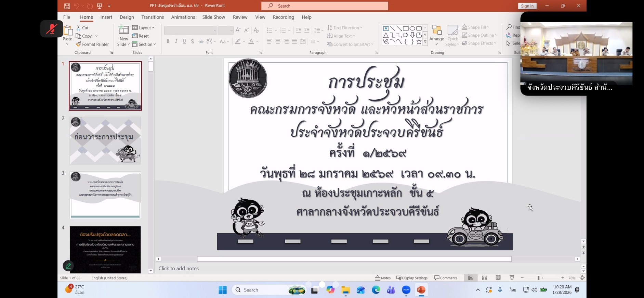The width and height of the screenshot is (644, 298).
Task: Click the Save icon in title bar
Action: [67, 6]
